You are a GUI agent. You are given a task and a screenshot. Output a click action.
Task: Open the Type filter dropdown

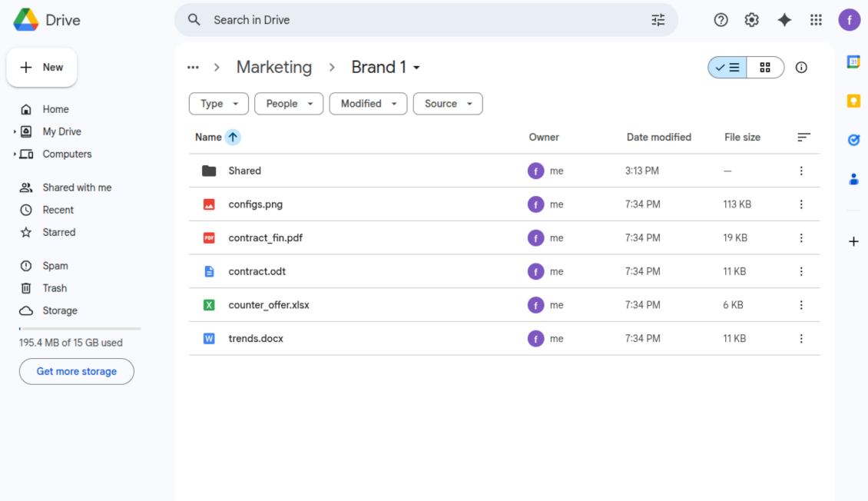pyautogui.click(x=219, y=104)
